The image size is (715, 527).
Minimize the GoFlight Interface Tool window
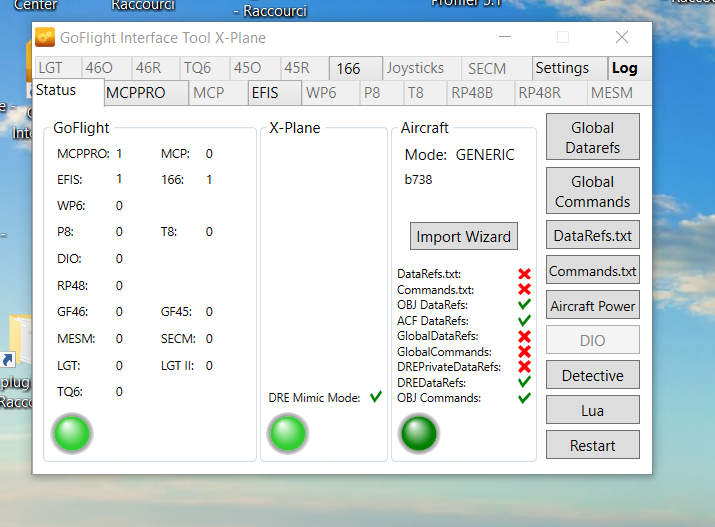click(x=505, y=37)
